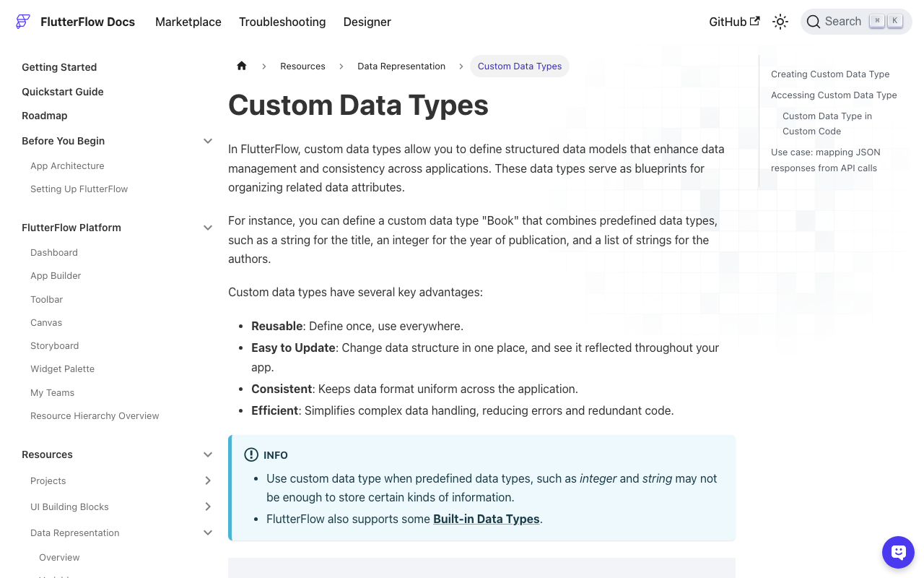Open the Troubleshooting nav item
924x578 pixels.
pyautogui.click(x=282, y=22)
